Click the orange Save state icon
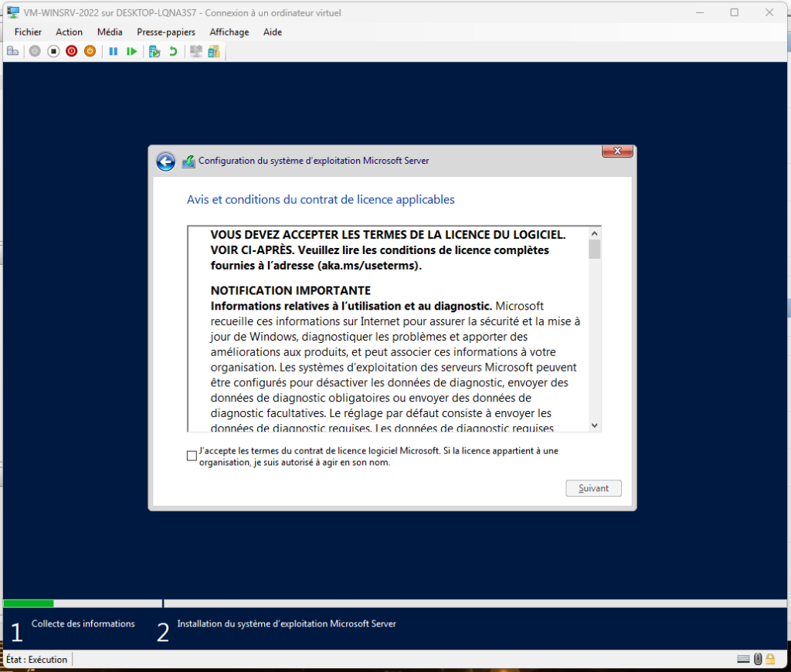Screen dimensions: 791x672 click(x=90, y=51)
